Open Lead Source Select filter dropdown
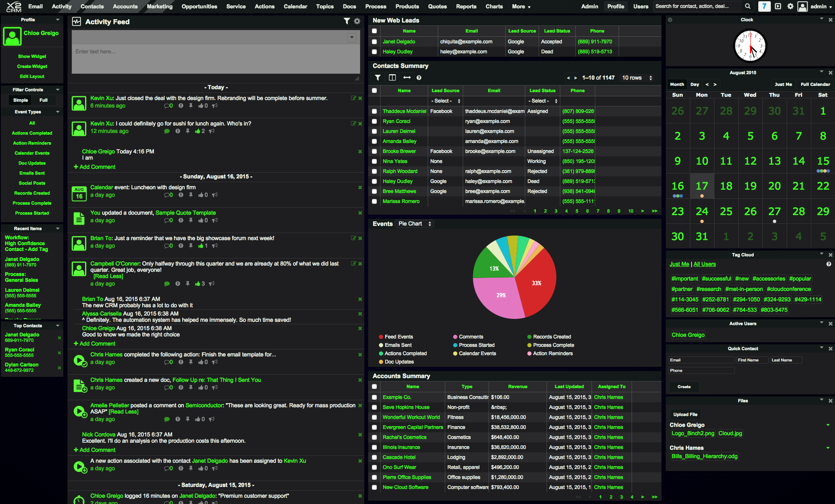 (445, 101)
